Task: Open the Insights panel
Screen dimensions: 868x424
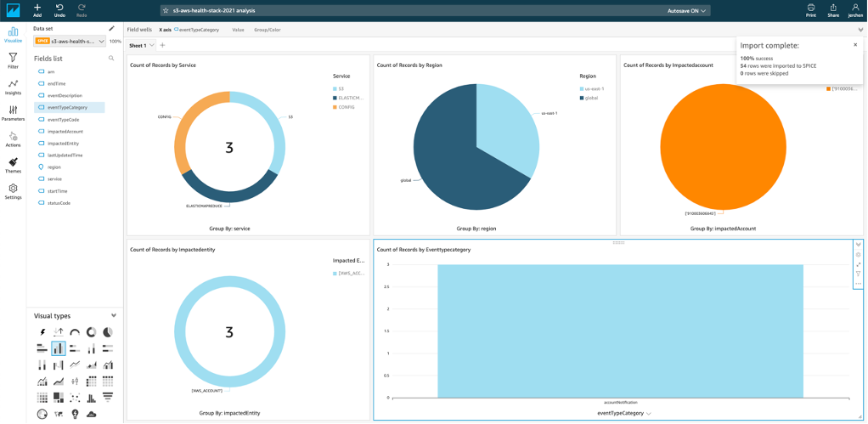Action: point(13,87)
